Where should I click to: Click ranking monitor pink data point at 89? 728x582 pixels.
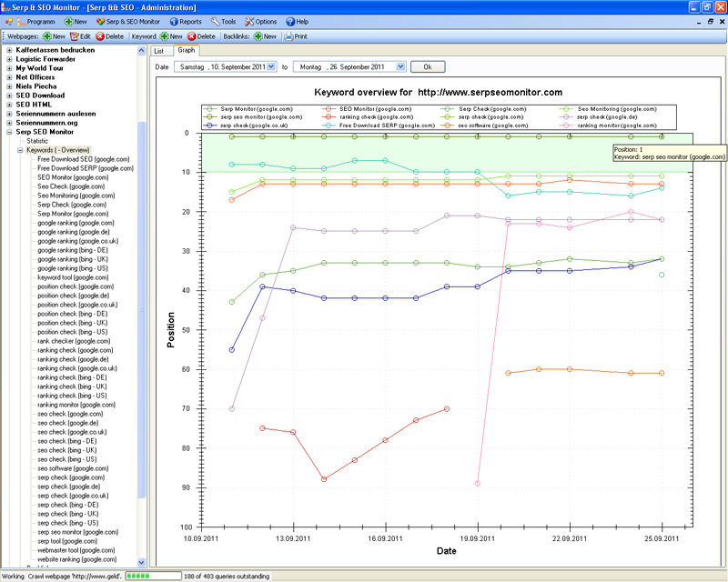(x=478, y=484)
